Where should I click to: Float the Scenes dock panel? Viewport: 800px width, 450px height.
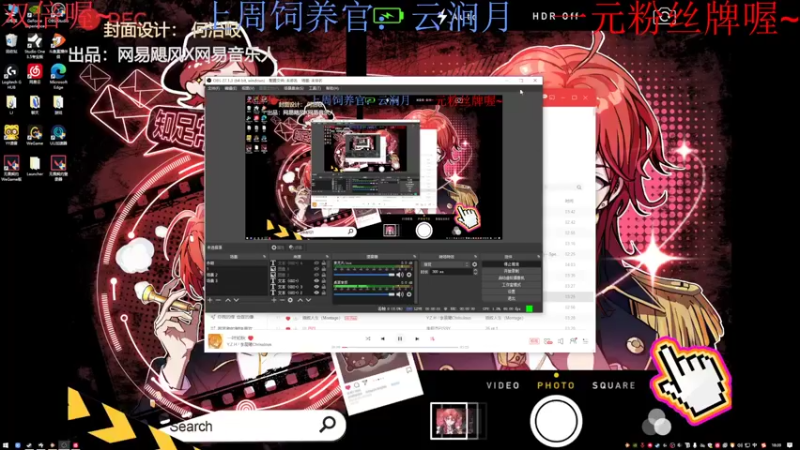click(x=264, y=257)
